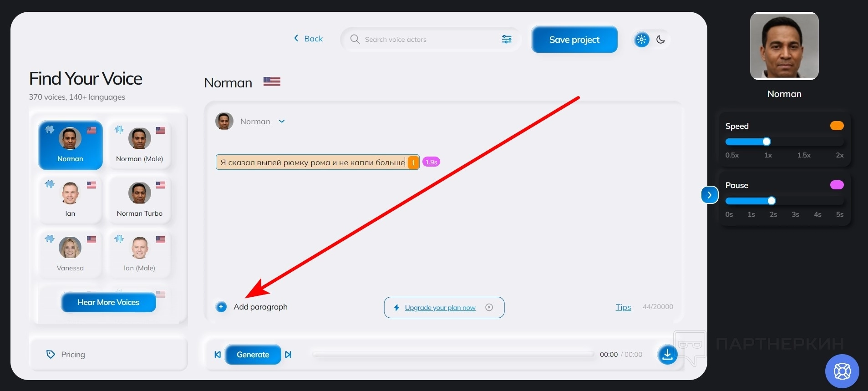The height and width of the screenshot is (391, 868).
Task: Click the Save project button
Action: tap(574, 40)
